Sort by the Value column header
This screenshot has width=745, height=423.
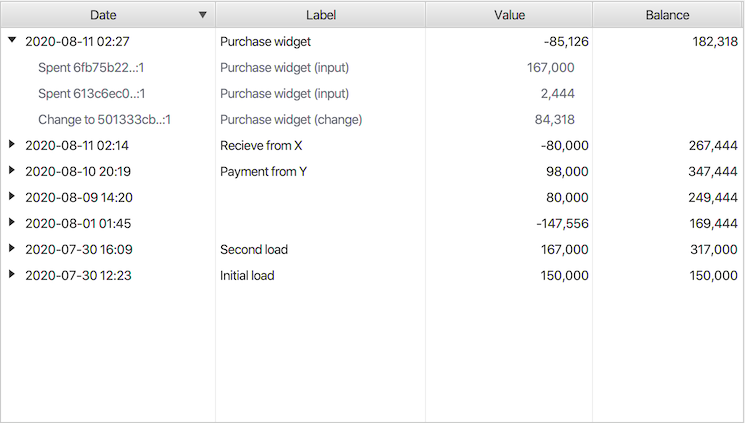[x=509, y=15]
